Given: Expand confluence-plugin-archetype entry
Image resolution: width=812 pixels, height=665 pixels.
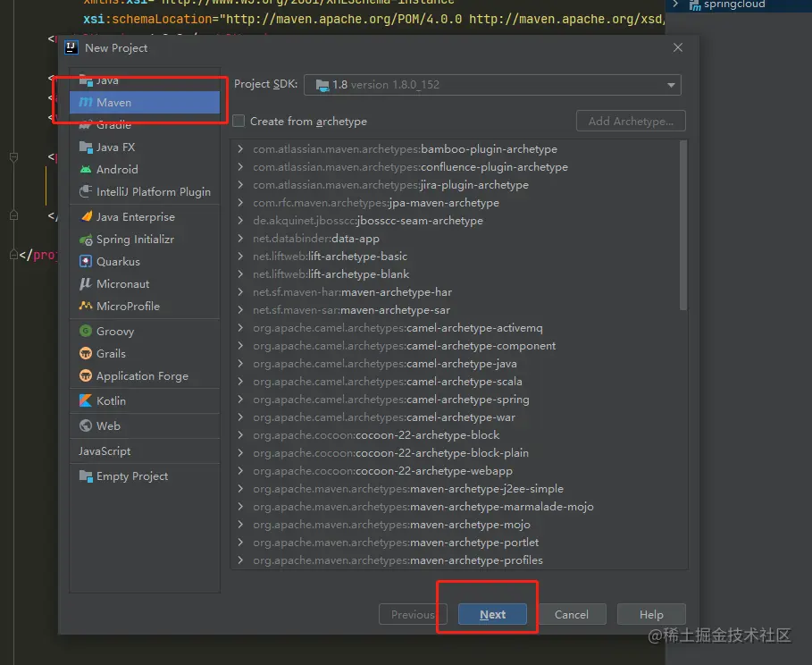Looking at the screenshot, I should tap(240, 167).
